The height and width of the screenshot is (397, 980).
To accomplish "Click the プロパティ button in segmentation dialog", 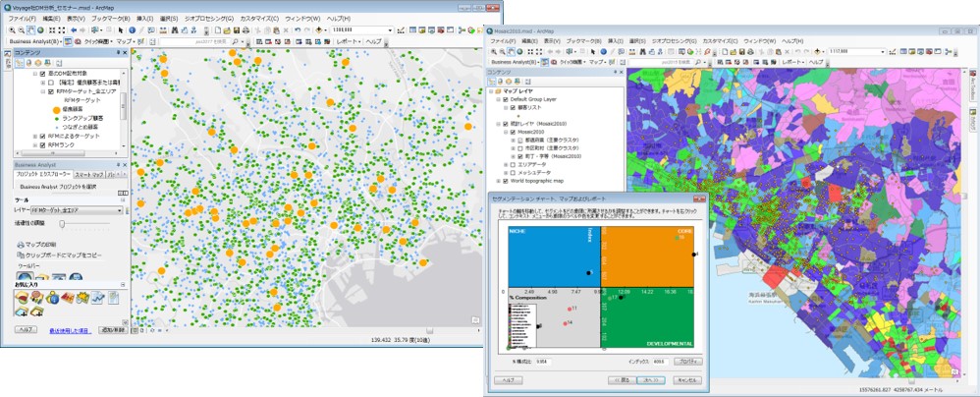I will 688,362.
